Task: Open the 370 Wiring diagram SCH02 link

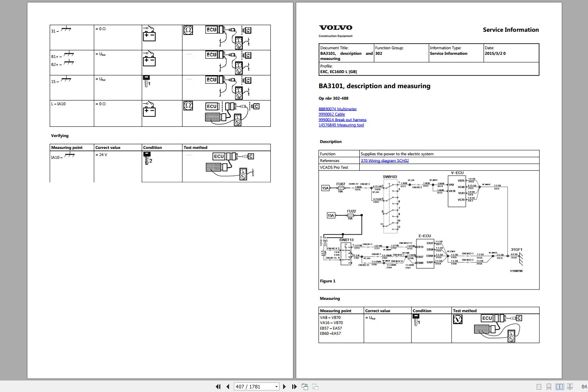Action: click(x=385, y=160)
